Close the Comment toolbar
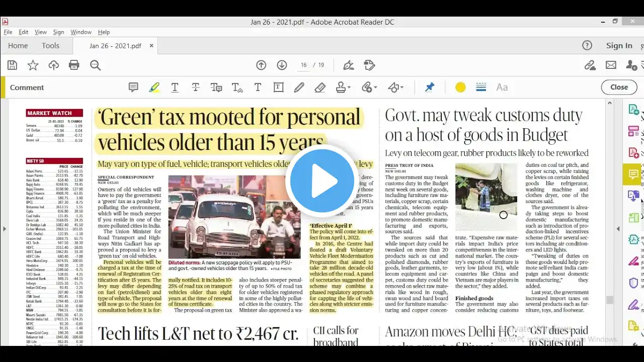 coord(619,87)
